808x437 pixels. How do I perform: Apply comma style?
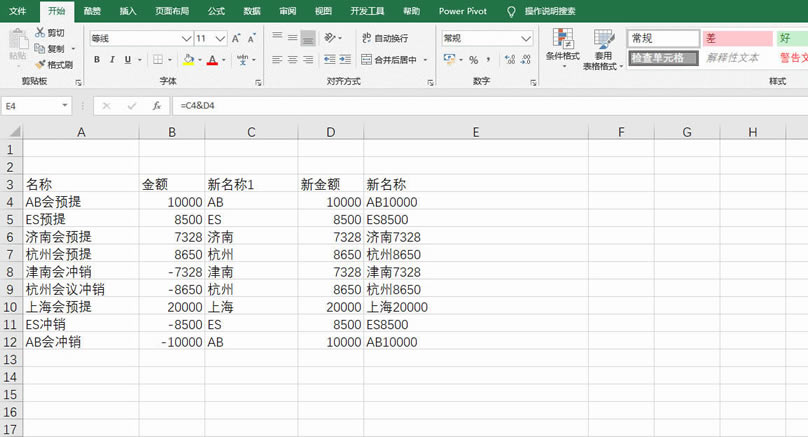(x=488, y=60)
